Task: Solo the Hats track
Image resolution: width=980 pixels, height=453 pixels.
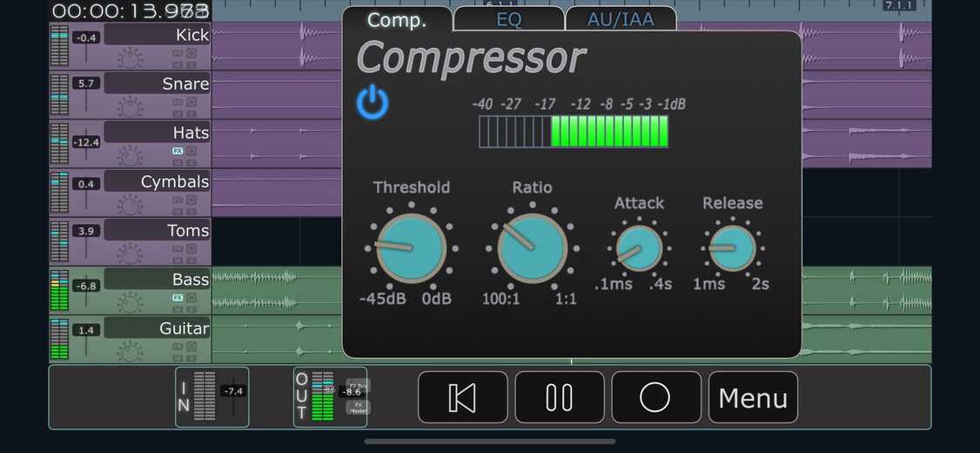Action: (x=191, y=162)
